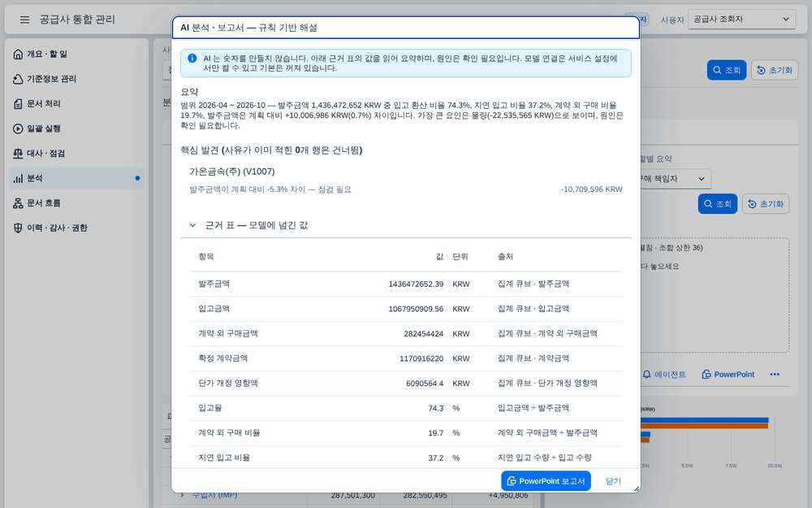Screen dimensions: 812x508
Task: Click the PowerPoint 보고서 button
Action: 546,481
